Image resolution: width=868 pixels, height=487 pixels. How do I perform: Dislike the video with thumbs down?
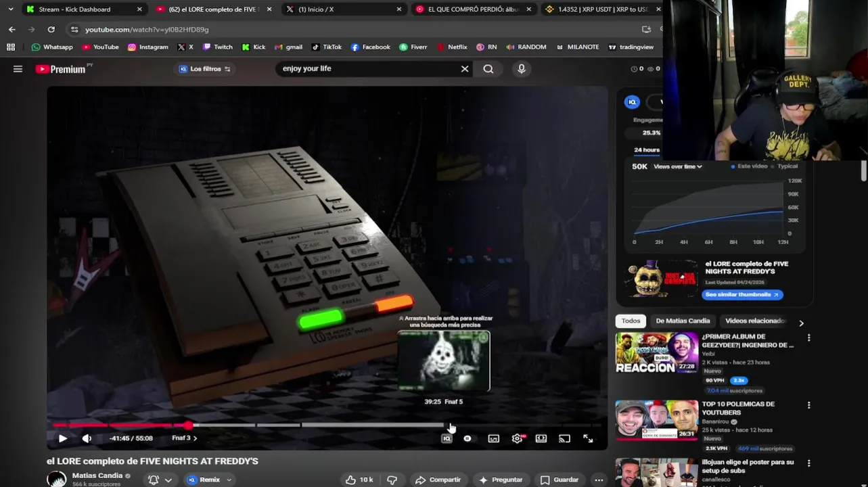(392, 480)
